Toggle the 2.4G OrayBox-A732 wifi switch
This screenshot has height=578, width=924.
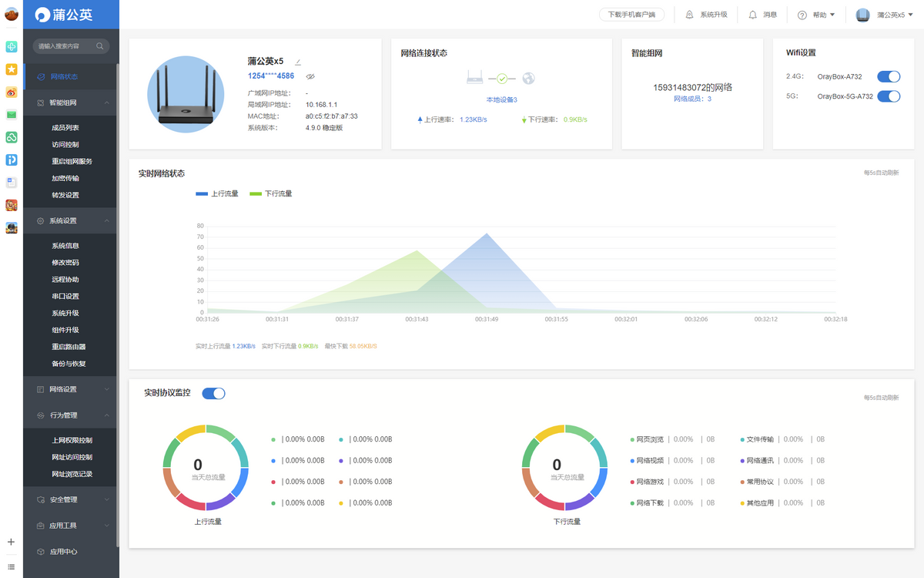(889, 76)
